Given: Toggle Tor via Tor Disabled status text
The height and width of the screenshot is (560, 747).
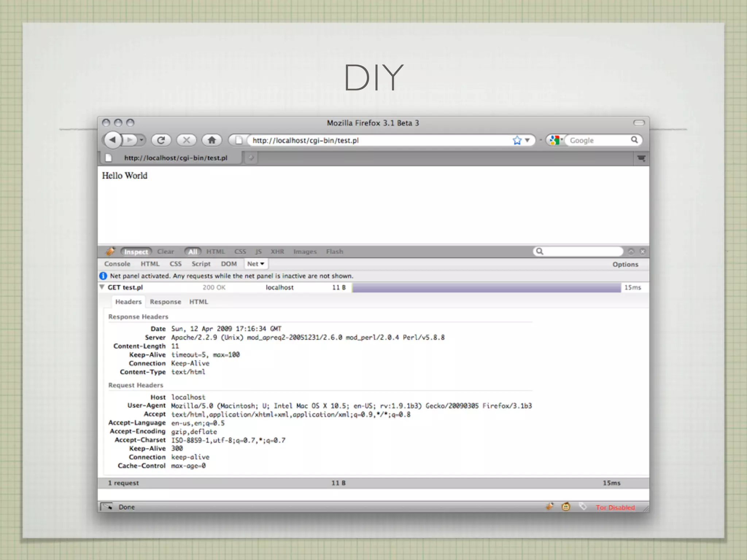Looking at the screenshot, I should (615, 507).
